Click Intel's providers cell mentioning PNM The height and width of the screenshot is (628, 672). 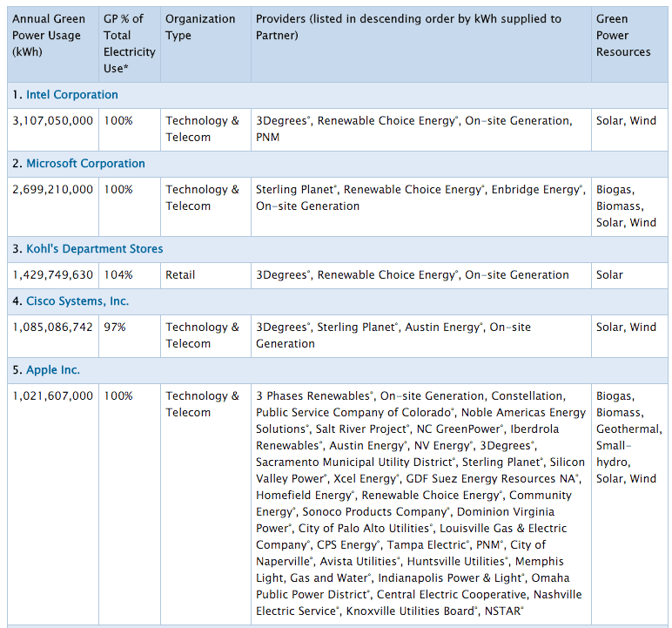[420, 130]
